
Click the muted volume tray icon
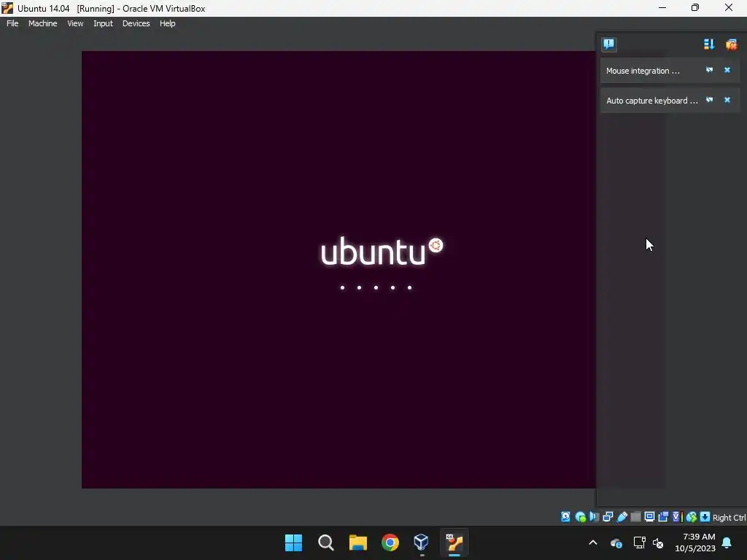658,542
